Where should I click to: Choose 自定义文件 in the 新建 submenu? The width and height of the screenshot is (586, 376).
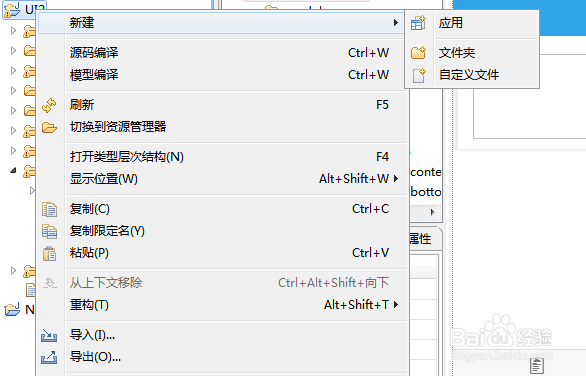472,75
